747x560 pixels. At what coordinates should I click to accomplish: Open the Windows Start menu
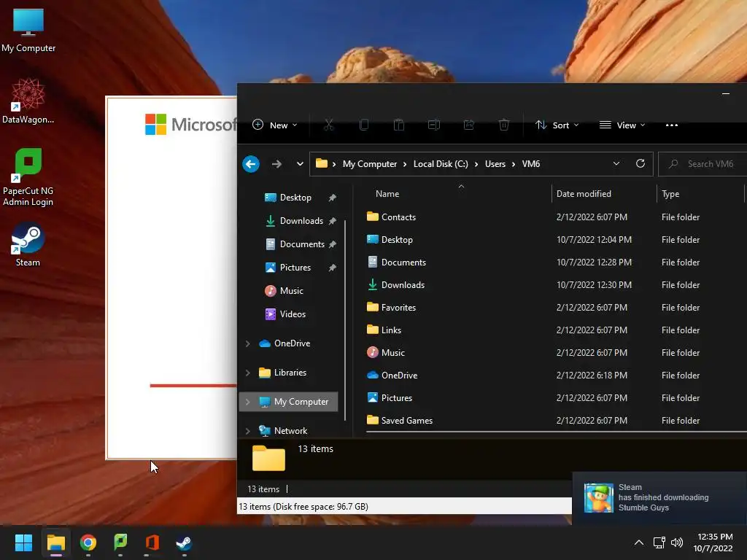click(x=23, y=542)
